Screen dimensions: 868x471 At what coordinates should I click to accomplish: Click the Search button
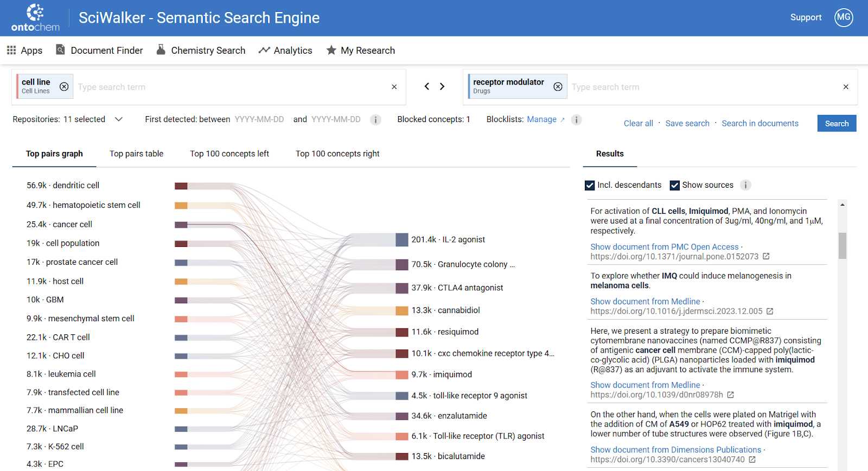pyautogui.click(x=837, y=123)
